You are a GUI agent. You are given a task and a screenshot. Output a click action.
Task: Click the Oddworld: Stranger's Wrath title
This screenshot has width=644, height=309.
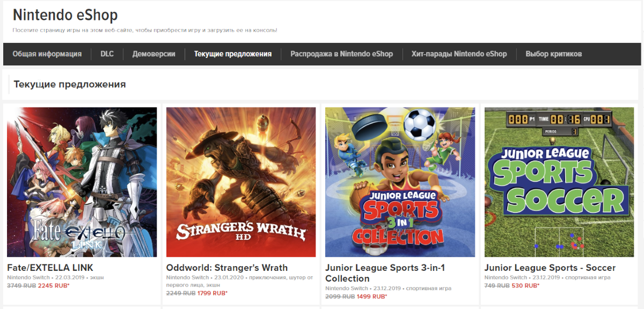pyautogui.click(x=227, y=268)
